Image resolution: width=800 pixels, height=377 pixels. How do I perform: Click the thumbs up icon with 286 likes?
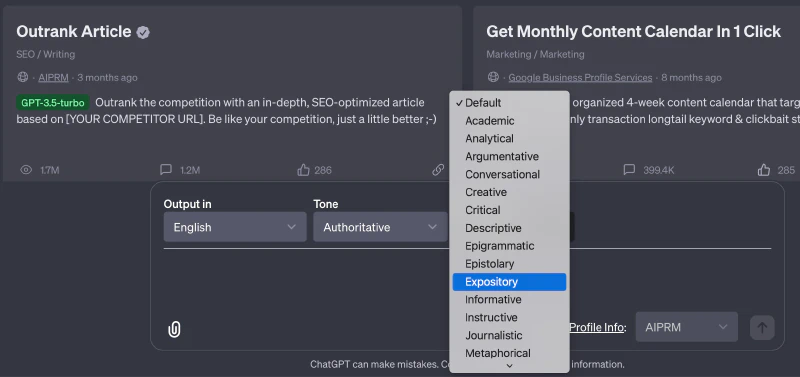click(x=304, y=170)
